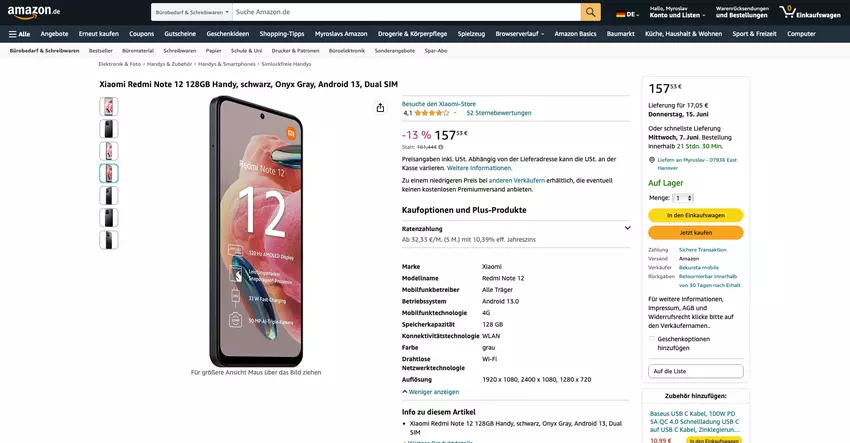Click the In den Einkaufswagen button
The image size is (850, 443).
[x=695, y=215]
